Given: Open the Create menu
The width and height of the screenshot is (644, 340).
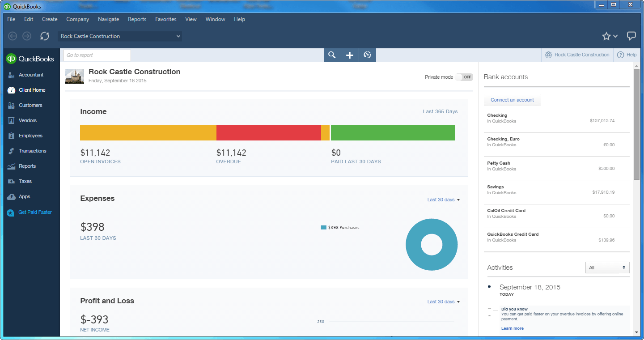Looking at the screenshot, I should click(x=50, y=19).
